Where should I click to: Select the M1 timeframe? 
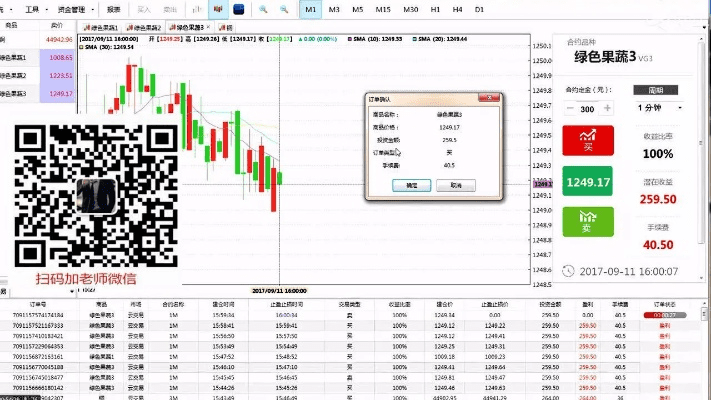point(310,8)
